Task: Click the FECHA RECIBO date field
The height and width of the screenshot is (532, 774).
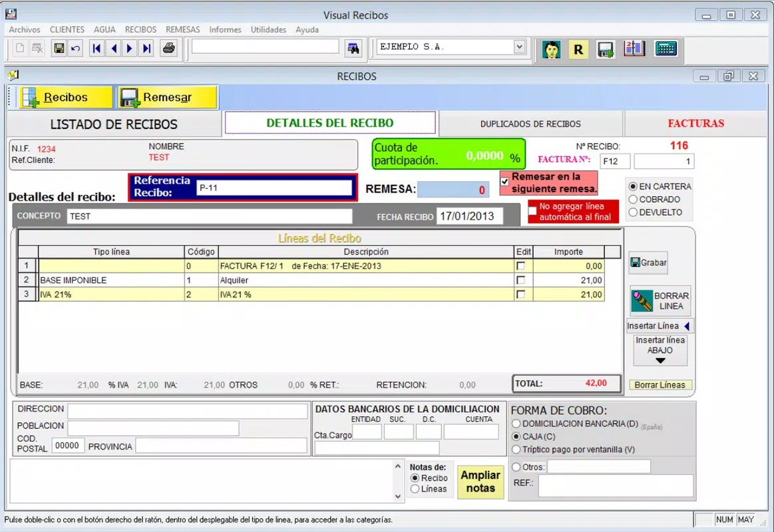Action: (469, 216)
